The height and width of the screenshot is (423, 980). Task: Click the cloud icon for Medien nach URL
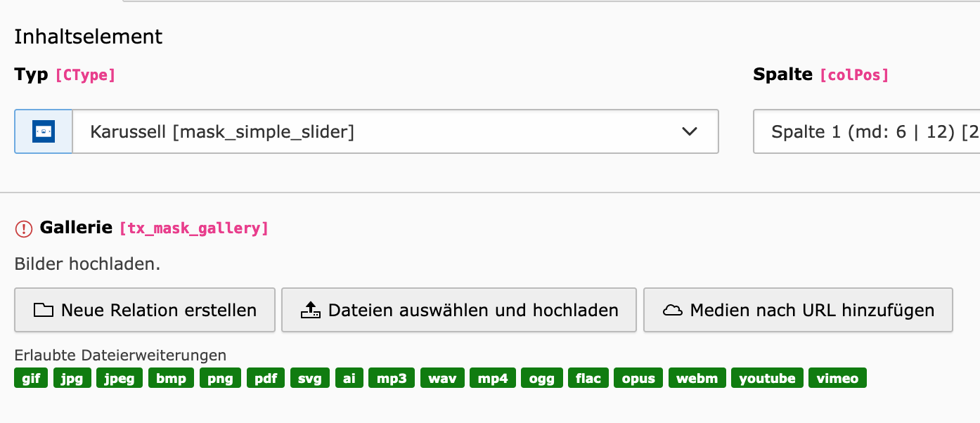coord(673,310)
